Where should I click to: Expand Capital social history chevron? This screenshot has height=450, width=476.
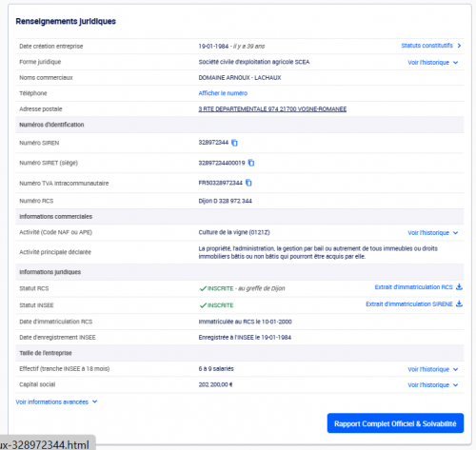coord(456,385)
